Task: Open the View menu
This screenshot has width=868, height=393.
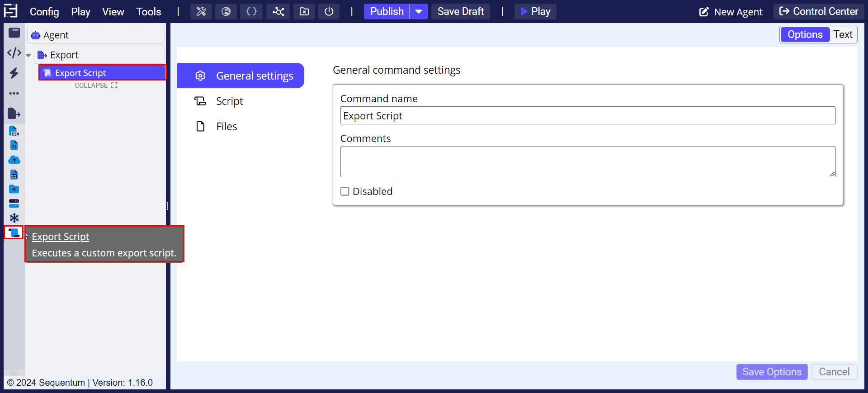Action: (113, 12)
